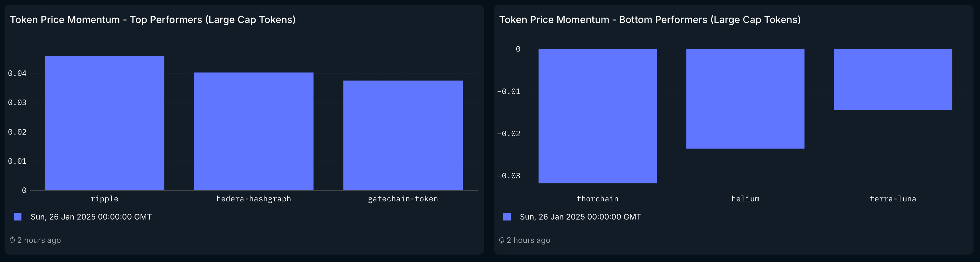Image resolution: width=980 pixels, height=262 pixels.
Task: Click "2 hours ago" in Bottom Performers panel
Action: (x=528, y=240)
